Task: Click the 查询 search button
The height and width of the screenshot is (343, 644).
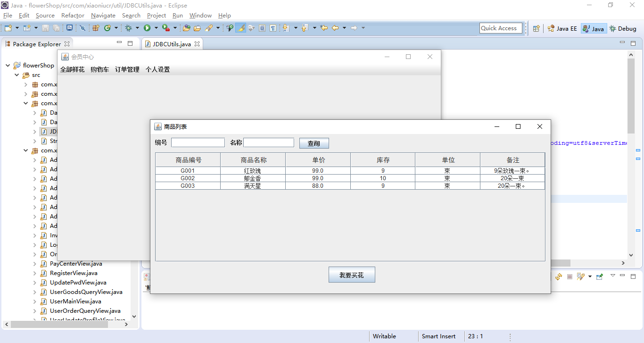Action: pyautogui.click(x=314, y=143)
